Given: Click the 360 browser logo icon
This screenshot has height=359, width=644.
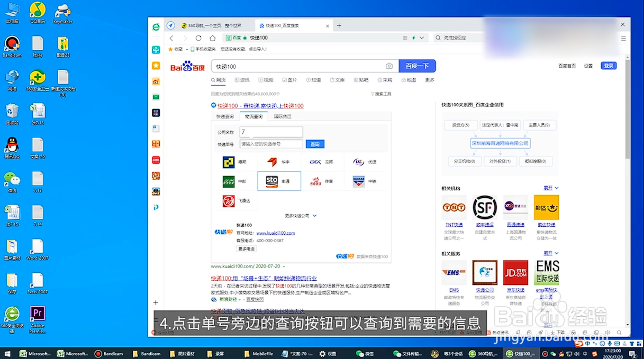Looking at the screenshot, I should click(156, 27).
